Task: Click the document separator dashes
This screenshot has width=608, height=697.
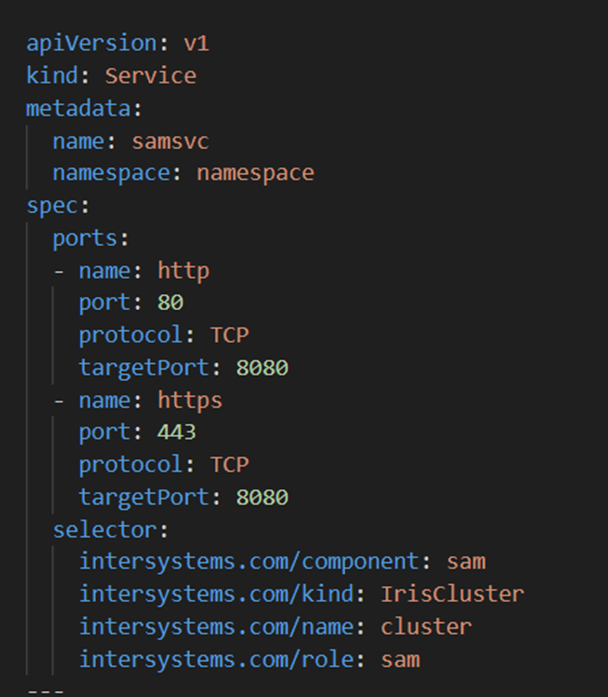Action: (46, 691)
